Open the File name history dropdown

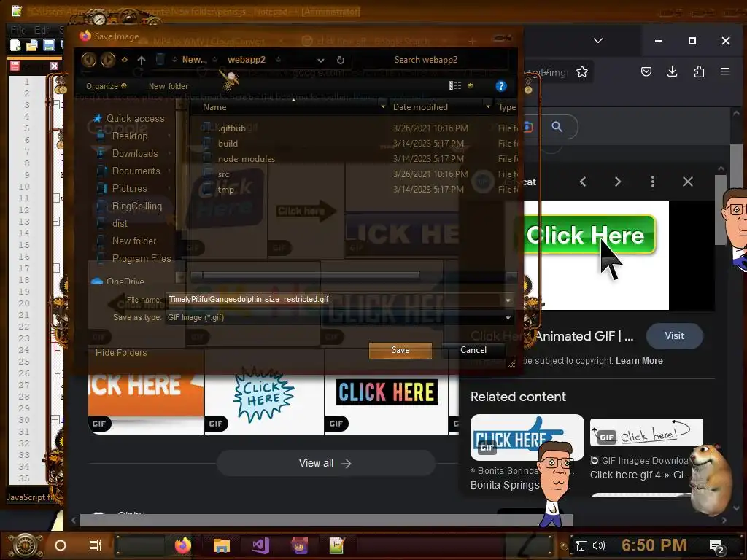[508, 300]
